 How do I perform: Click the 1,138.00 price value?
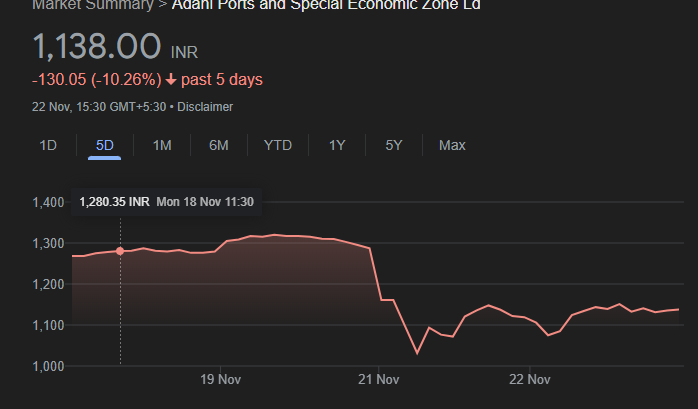96,46
